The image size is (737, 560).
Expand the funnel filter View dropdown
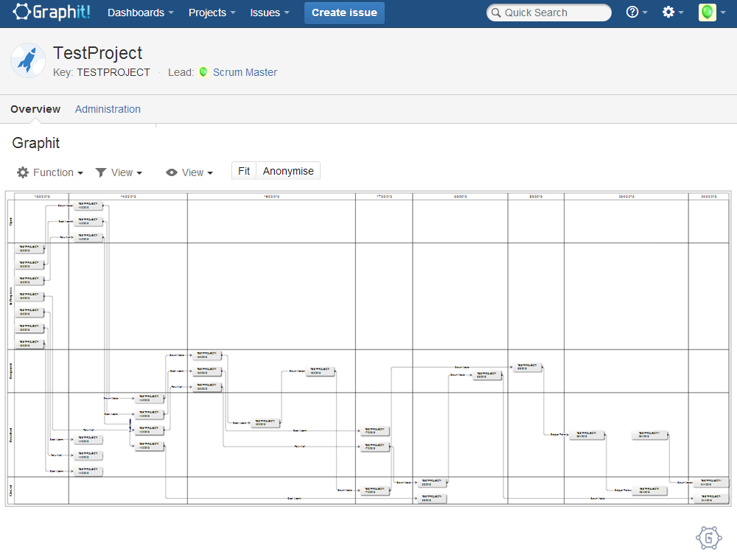point(119,172)
